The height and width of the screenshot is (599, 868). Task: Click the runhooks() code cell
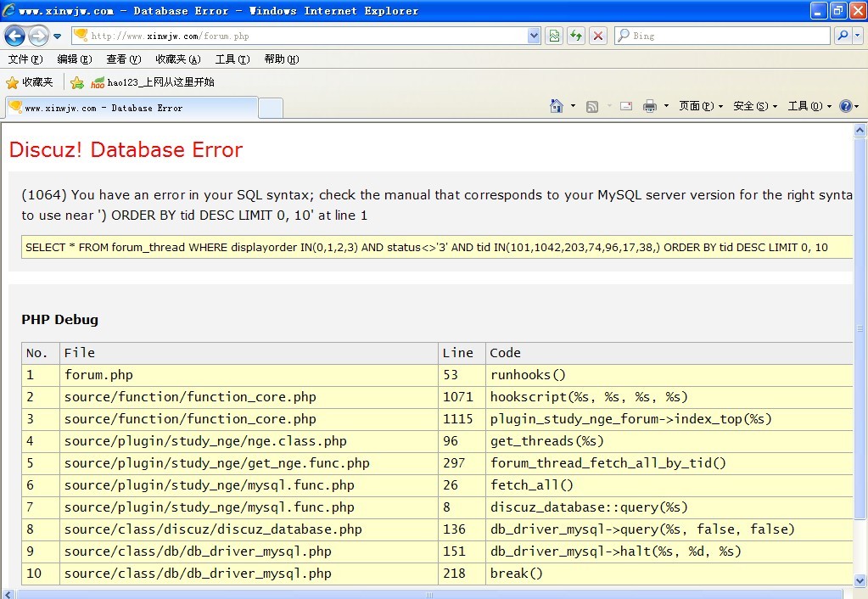pyautogui.click(x=669, y=375)
